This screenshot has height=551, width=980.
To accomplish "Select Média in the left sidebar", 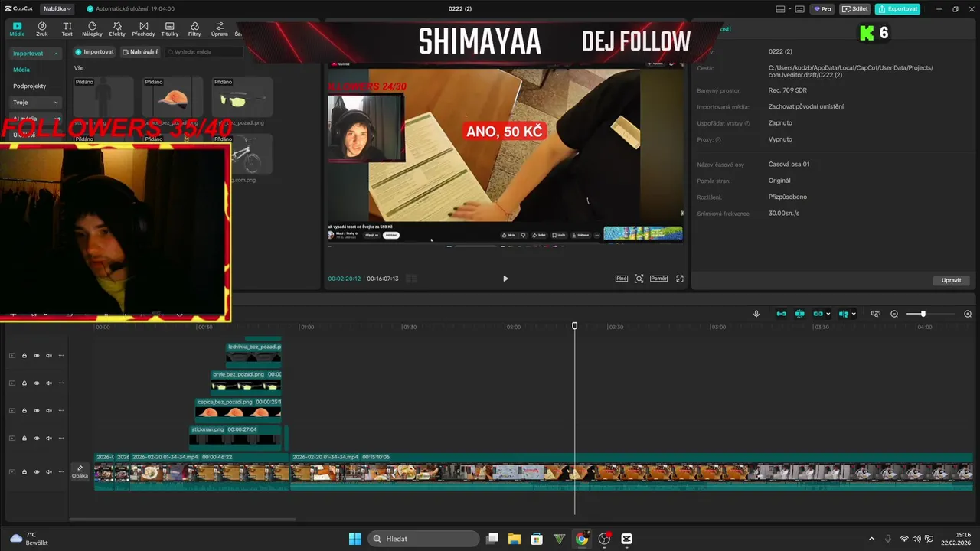I will coord(21,70).
